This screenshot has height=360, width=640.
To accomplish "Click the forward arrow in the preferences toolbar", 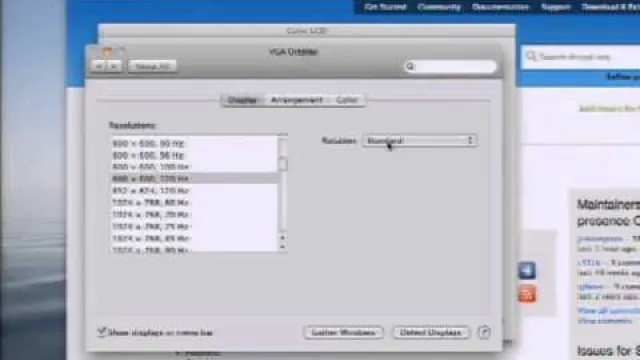I will click(114, 66).
